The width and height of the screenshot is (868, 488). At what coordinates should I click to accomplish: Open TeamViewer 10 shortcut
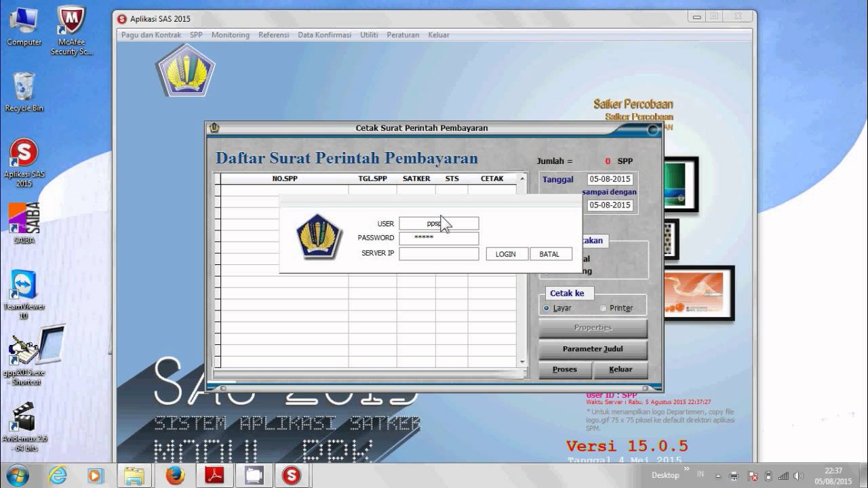tap(24, 294)
